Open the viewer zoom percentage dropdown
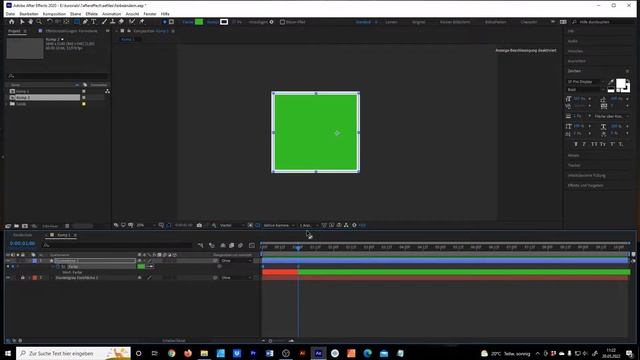The height and width of the screenshot is (360, 640). pyautogui.click(x=145, y=225)
